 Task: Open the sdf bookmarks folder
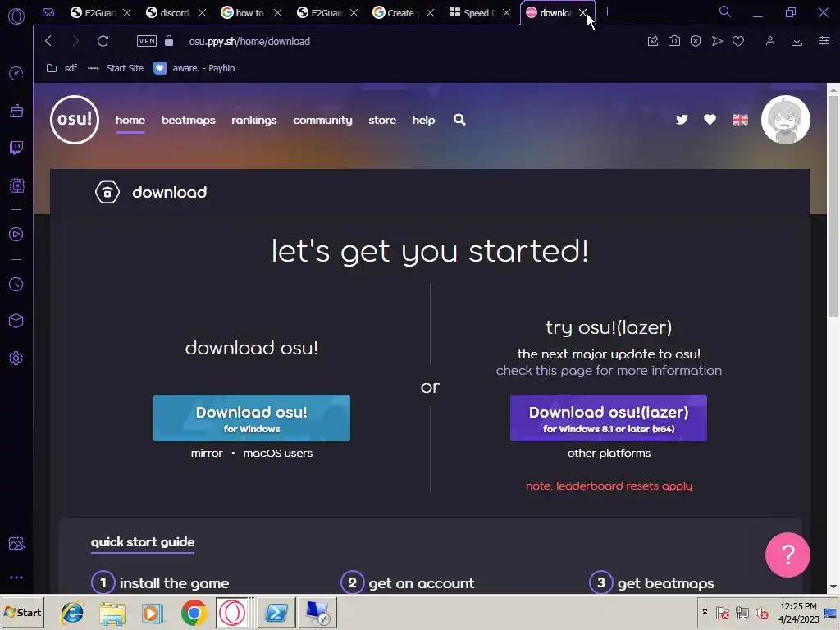coord(62,68)
